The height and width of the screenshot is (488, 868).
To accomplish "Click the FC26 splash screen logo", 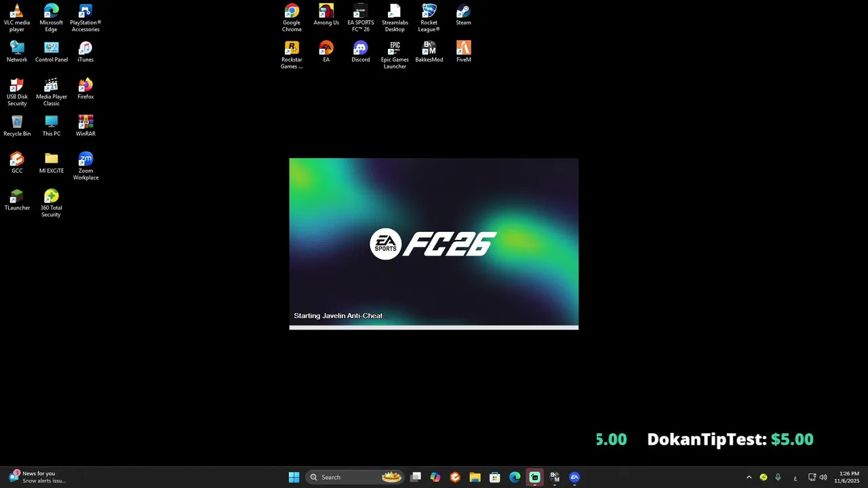I will 433,244.
